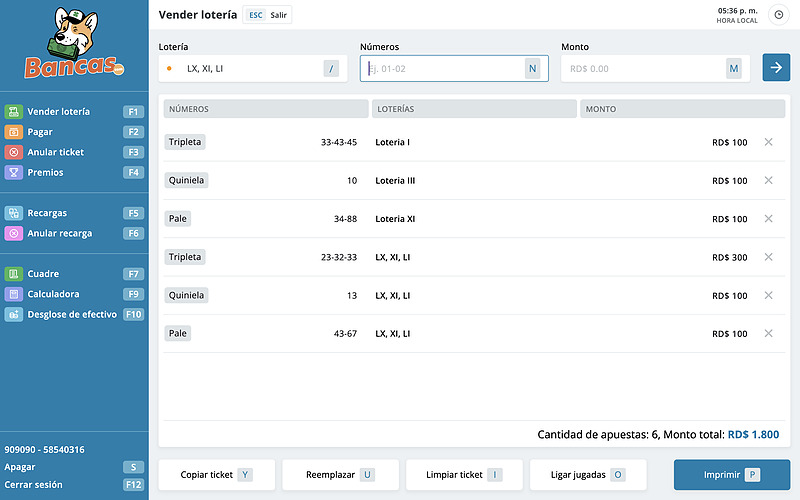800x500 pixels.
Task: Click the clock icon beside local time
Action: click(x=778, y=15)
